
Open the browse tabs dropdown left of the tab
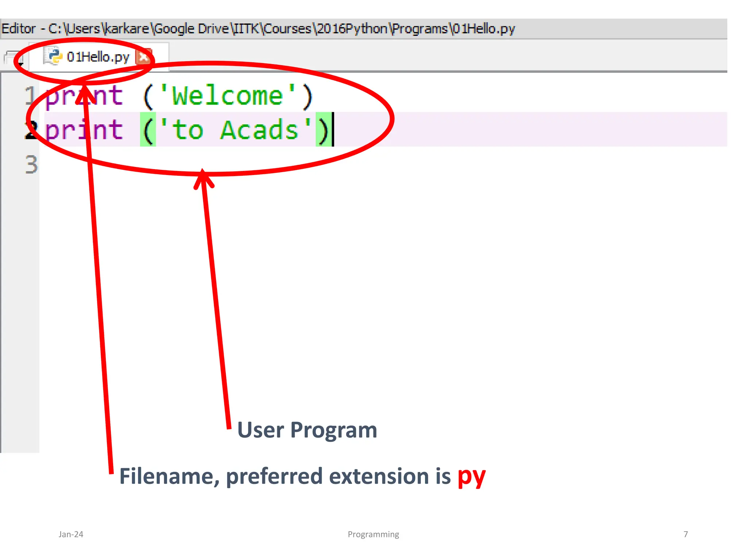pos(13,58)
